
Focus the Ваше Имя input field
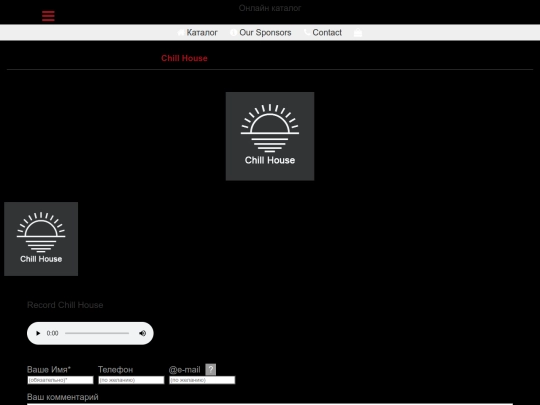pyautogui.click(x=60, y=380)
